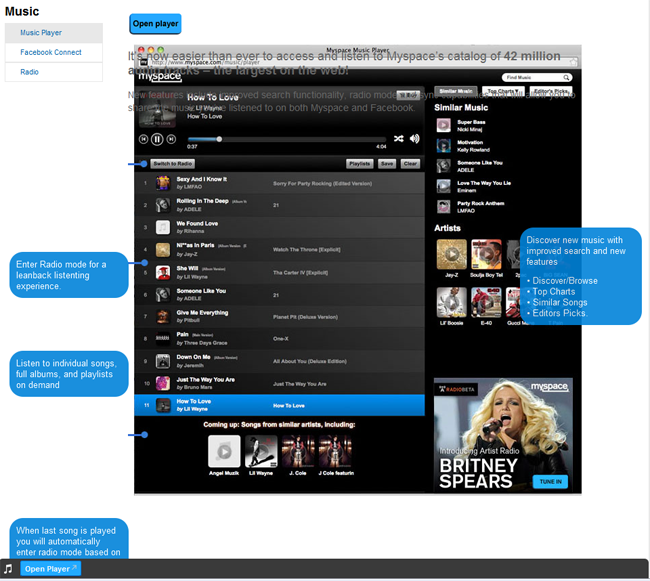
Task: Clear the play queue
Action: click(x=410, y=164)
